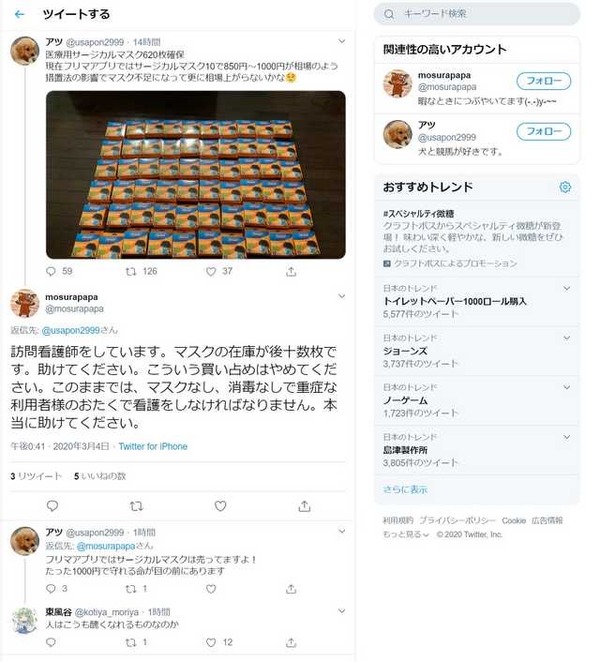Open the ジョーンズ trend item

[x=477, y=351]
